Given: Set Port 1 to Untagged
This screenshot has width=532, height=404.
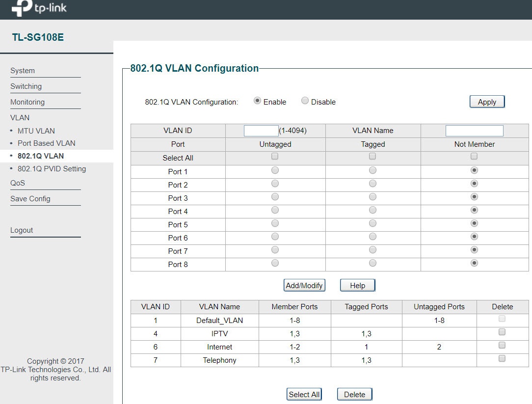Looking at the screenshot, I should [x=275, y=170].
